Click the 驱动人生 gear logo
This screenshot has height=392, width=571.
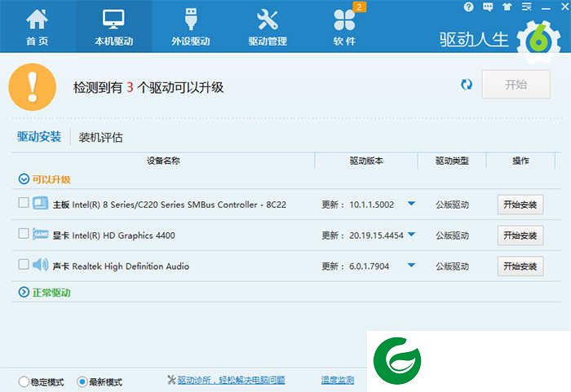pyautogui.click(x=538, y=41)
